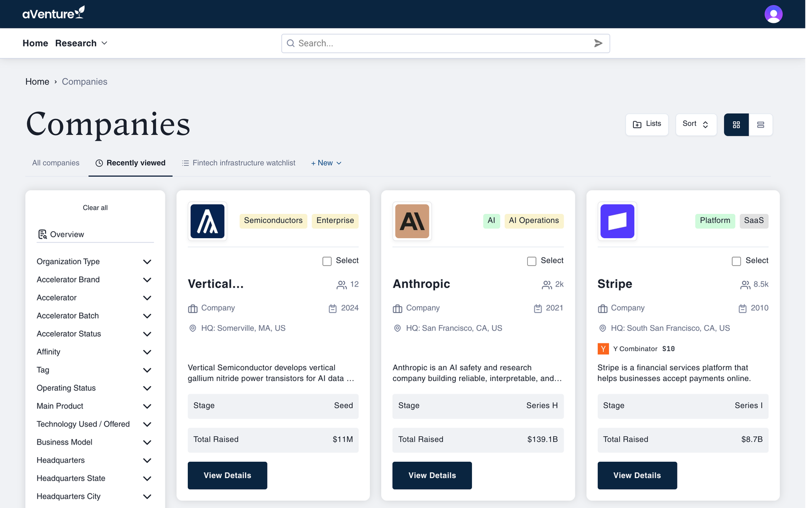Focus the Search input field
The image size is (812, 508).
[446, 43]
